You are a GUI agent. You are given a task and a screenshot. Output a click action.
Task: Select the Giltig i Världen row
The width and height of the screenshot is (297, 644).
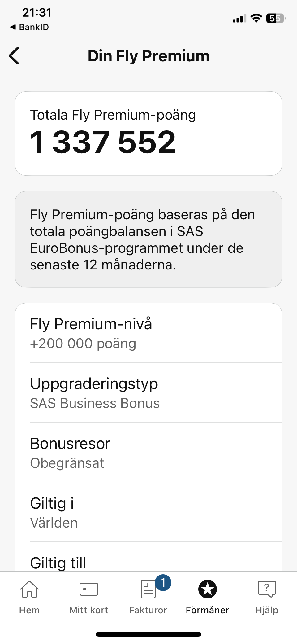[148, 512]
